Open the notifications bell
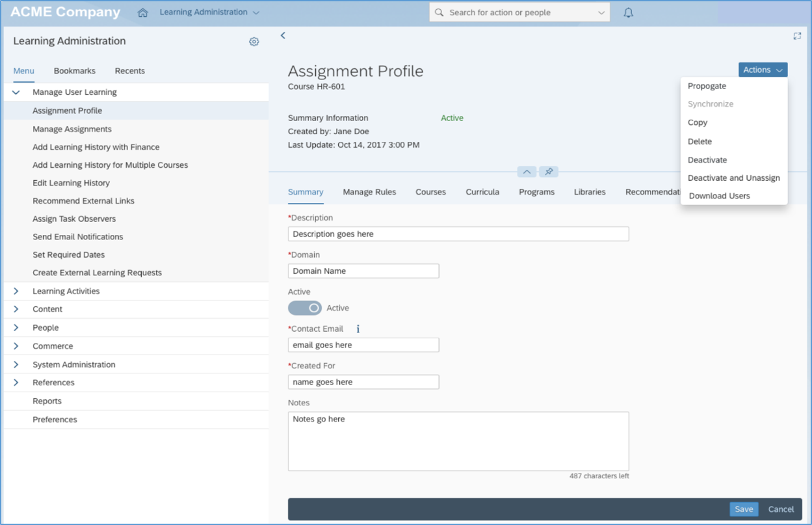The height and width of the screenshot is (525, 812). pyautogui.click(x=628, y=13)
